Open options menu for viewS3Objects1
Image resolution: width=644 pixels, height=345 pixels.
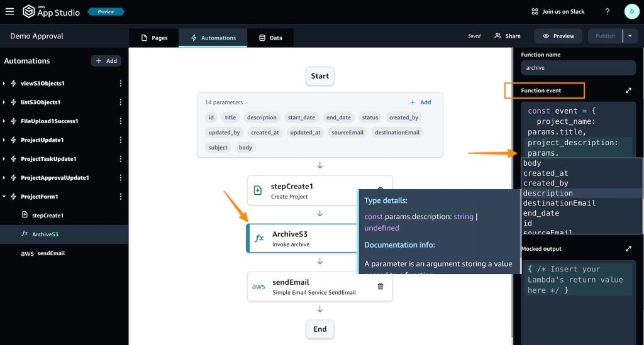point(121,83)
